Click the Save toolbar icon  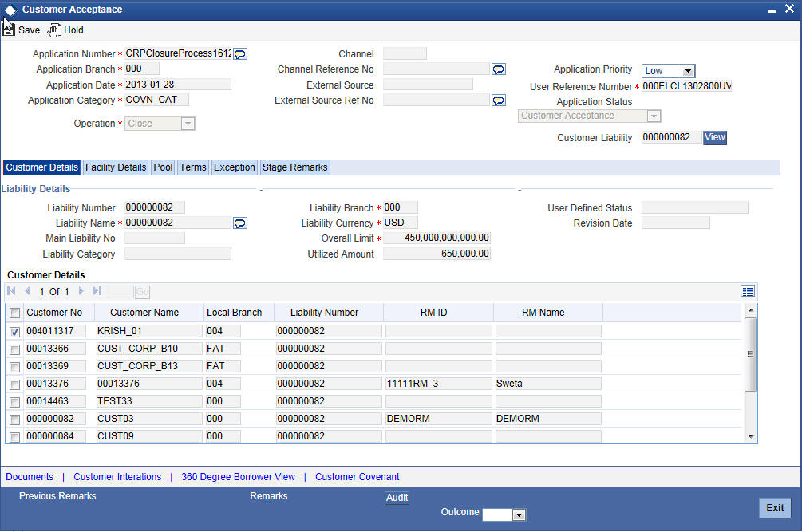coord(9,30)
